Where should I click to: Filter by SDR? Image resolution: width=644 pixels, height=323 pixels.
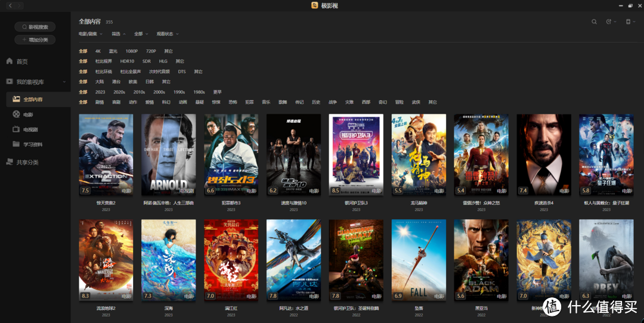147,61
